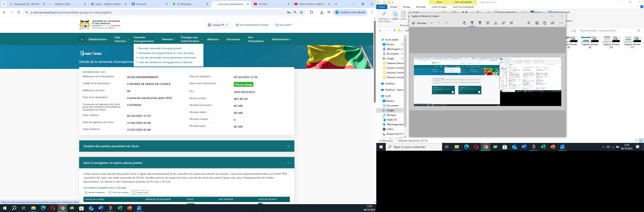Open the MON COMPTE link
The width and height of the screenshot is (644, 212).
click(x=284, y=25)
